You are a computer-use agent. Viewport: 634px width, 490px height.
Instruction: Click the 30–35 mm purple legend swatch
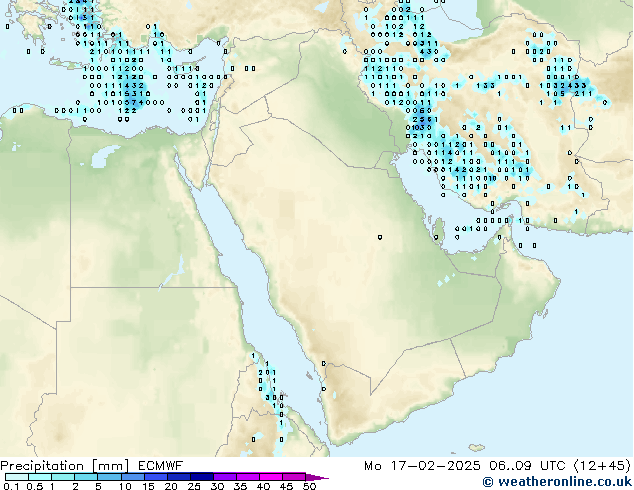[225, 477]
